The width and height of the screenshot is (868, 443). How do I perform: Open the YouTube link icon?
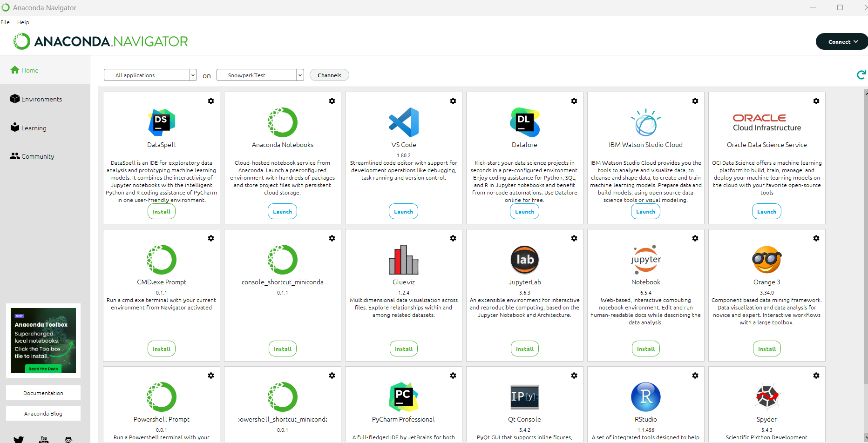[x=44, y=439]
